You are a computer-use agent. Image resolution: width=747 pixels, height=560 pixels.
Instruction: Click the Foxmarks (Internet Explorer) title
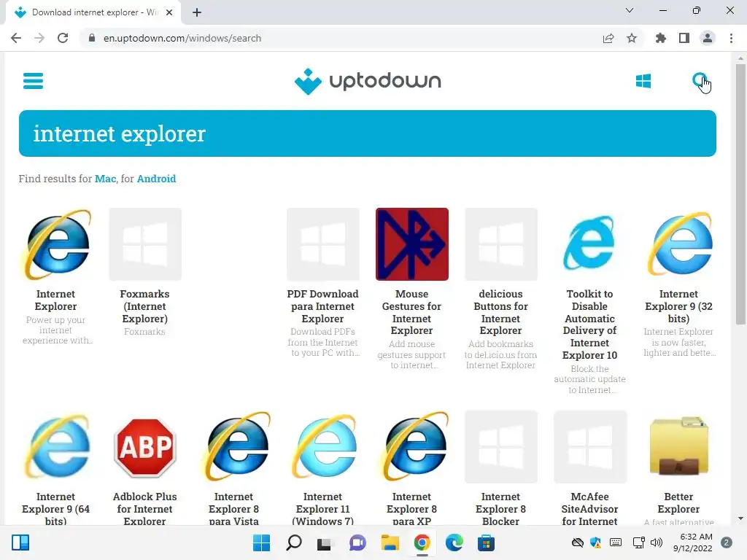click(145, 306)
